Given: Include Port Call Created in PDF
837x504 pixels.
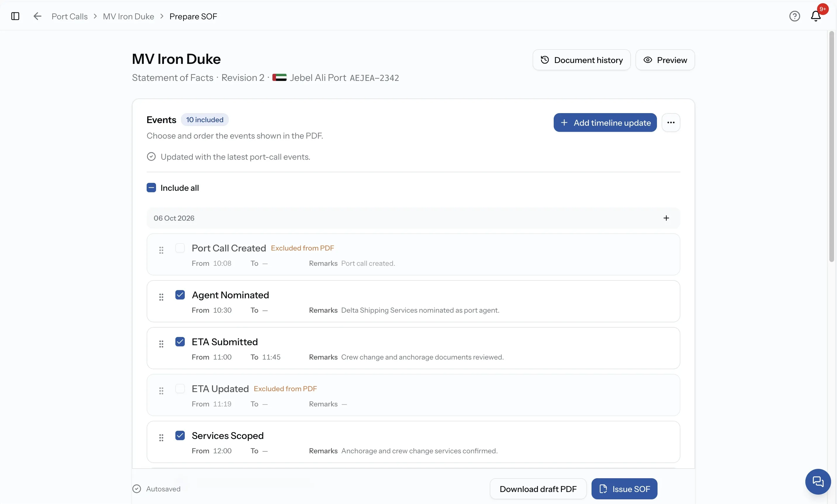Looking at the screenshot, I should pos(180,248).
